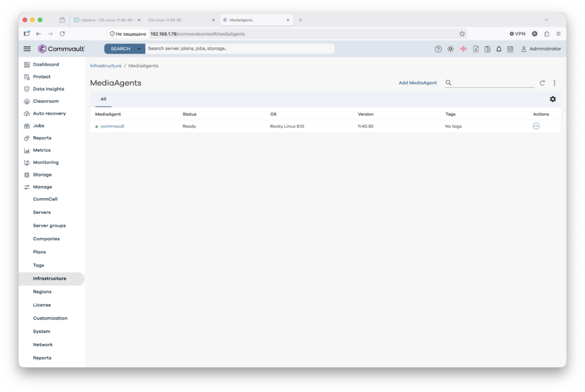The width and height of the screenshot is (585, 392).
Task: Sort by the Status column header
Action: click(190, 114)
